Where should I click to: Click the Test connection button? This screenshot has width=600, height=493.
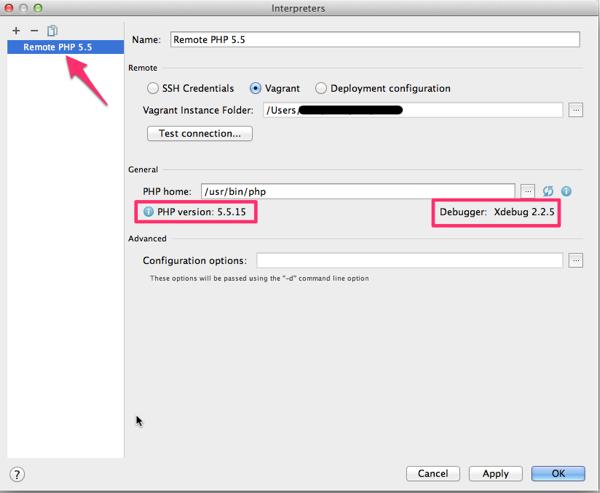[199, 133]
